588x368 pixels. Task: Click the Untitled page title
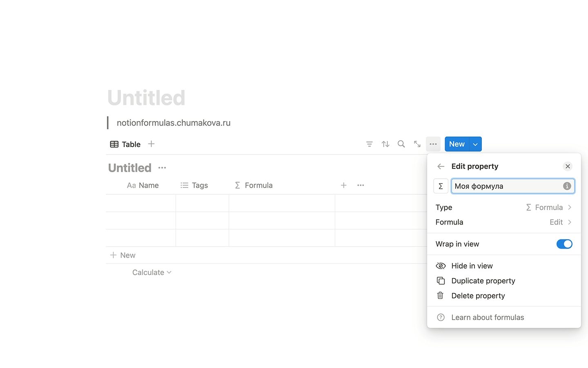146,98
